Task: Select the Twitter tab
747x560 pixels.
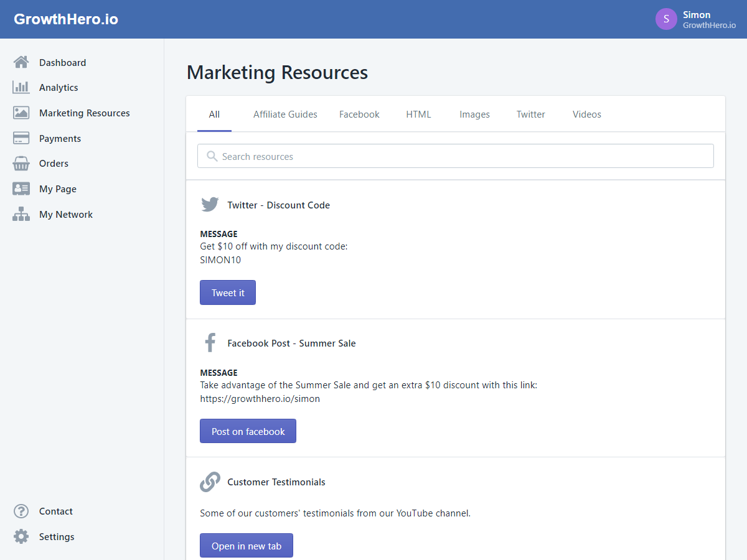Action: point(530,114)
